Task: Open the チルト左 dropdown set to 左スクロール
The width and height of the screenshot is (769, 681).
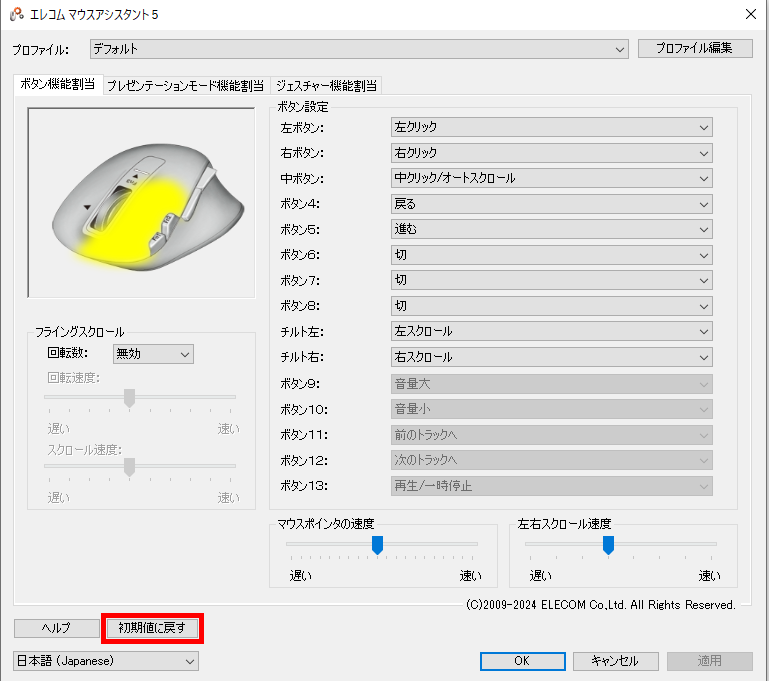Action: [551, 331]
